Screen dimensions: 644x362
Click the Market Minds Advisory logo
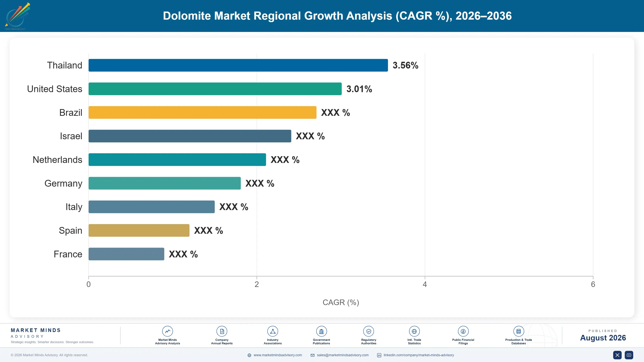17,16
